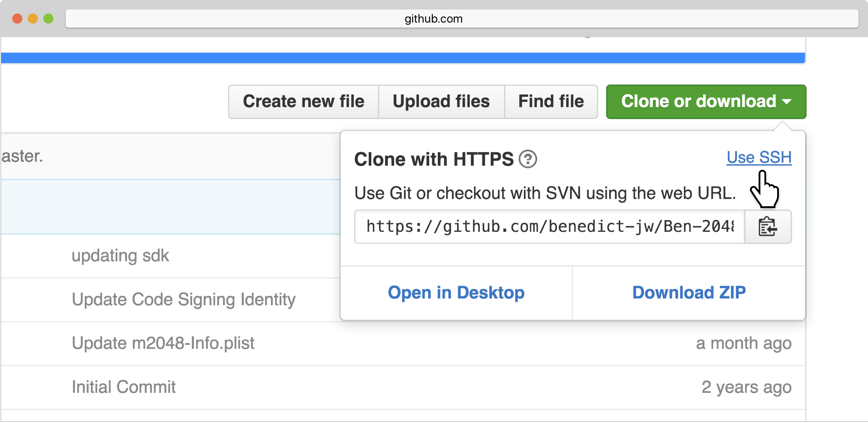Open 'Update m2048-Info.plist' commit link
Screen dimensions: 868x423
[163, 343]
